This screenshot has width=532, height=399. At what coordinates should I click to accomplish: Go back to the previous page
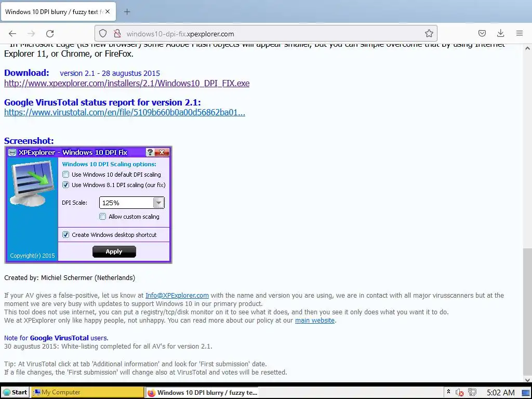point(12,34)
